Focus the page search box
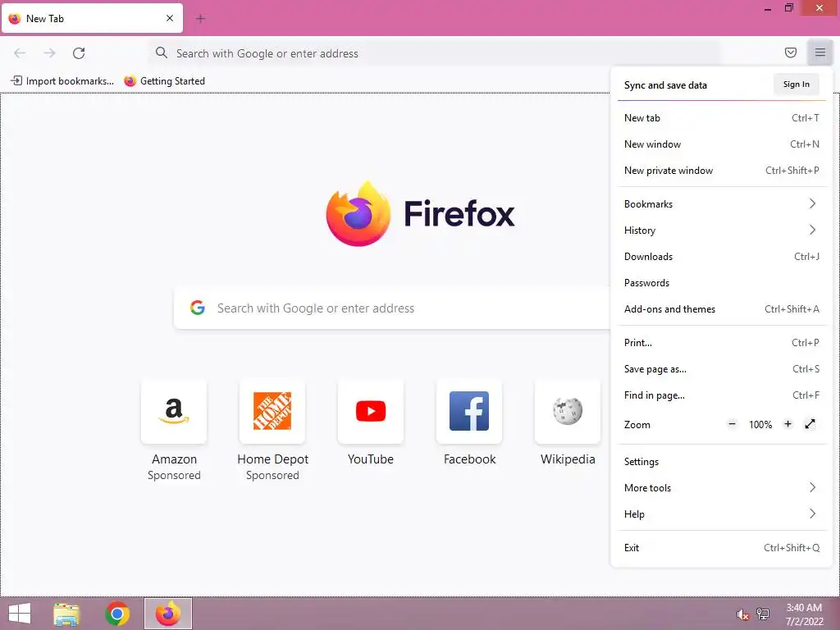Viewport: 840px width, 630px height. coord(393,308)
